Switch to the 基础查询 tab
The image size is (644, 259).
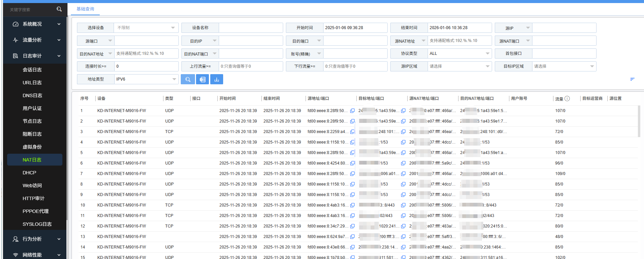tap(85, 9)
